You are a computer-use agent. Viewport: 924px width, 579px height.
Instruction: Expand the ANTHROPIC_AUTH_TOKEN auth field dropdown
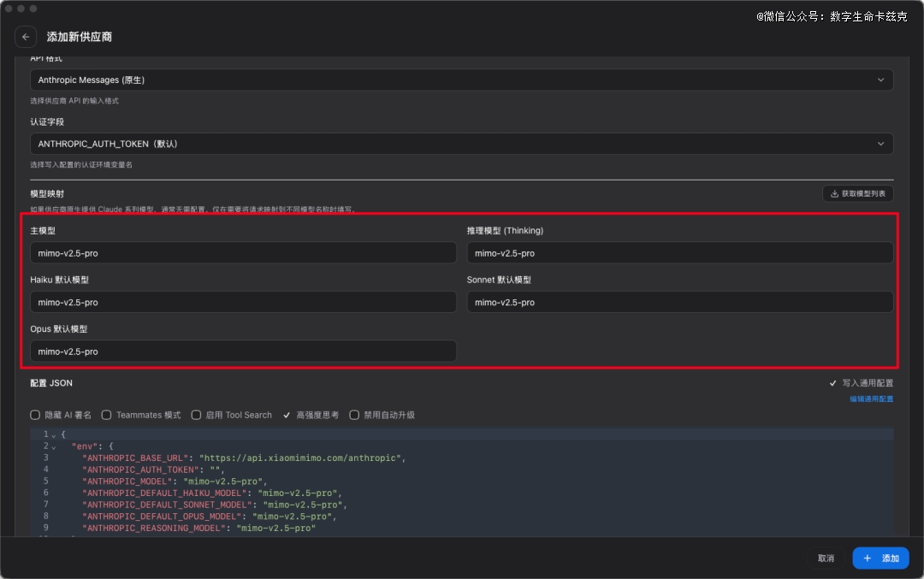tap(461, 144)
